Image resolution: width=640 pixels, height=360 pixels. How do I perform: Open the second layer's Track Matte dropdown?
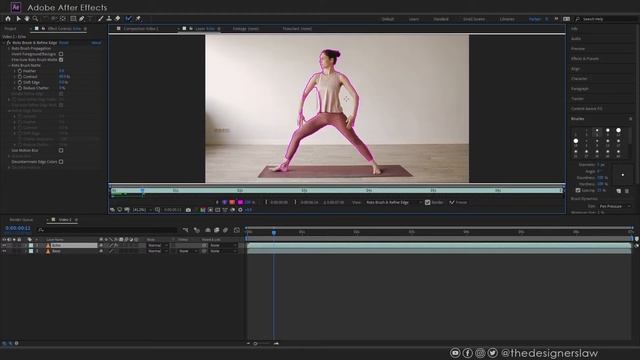click(x=187, y=251)
